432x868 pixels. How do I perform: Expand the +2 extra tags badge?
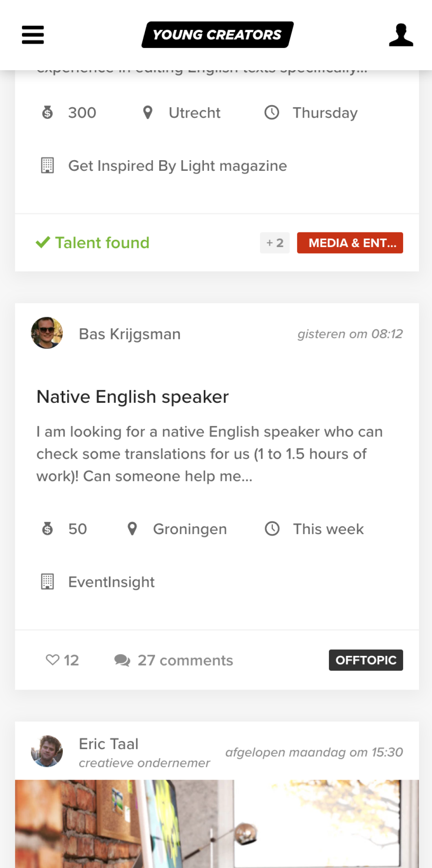pos(275,243)
